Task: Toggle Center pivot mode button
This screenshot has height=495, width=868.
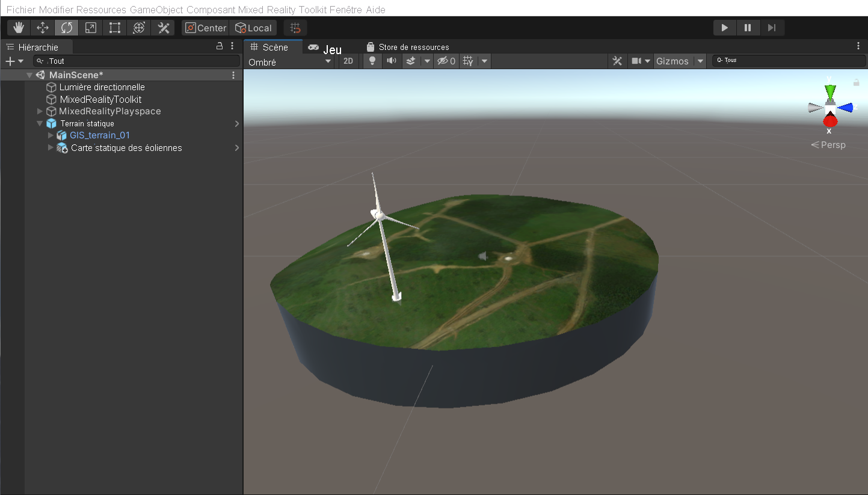Action: (206, 28)
